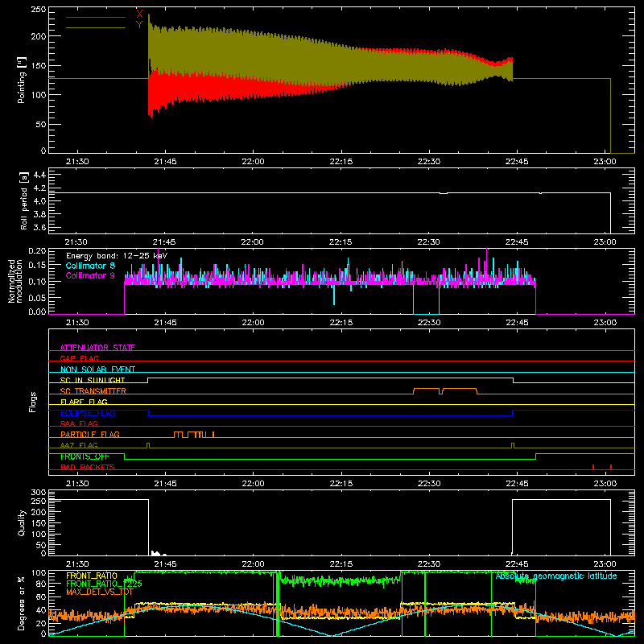The height and width of the screenshot is (644, 644).
Task: Select the SC_IN_SUNLIGHT flag label
Action: [x=93, y=380]
